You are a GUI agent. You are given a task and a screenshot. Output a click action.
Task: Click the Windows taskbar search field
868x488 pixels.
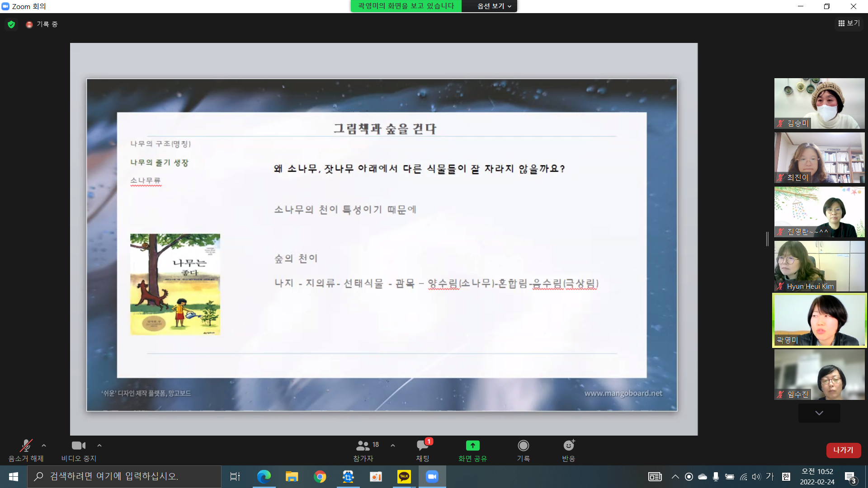[x=124, y=477]
